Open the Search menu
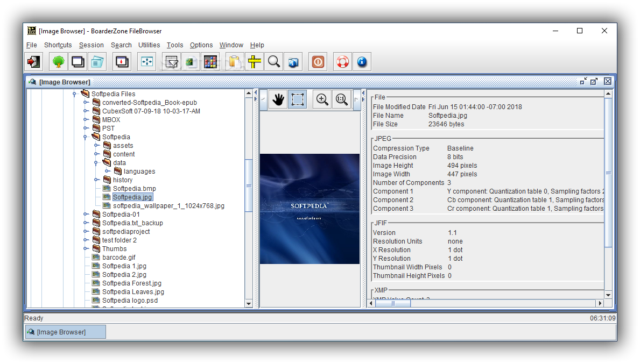The image size is (640, 364). click(121, 45)
